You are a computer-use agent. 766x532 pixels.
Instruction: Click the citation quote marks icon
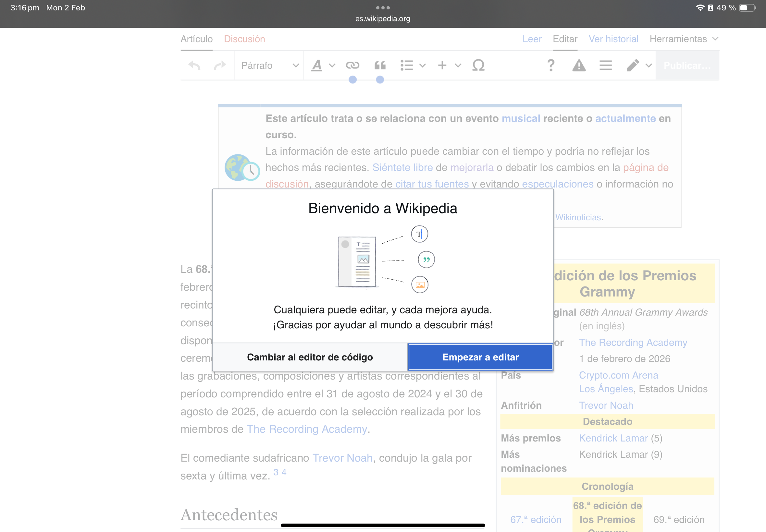[x=380, y=65]
